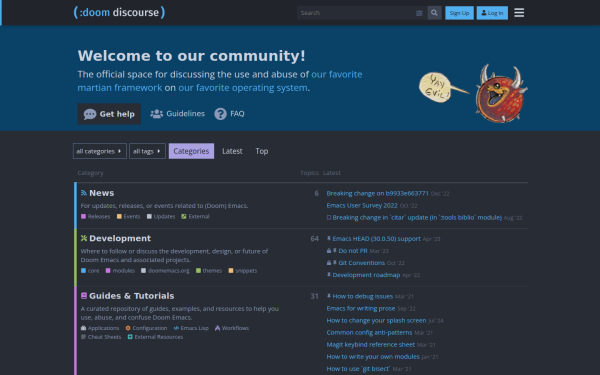Open the Updates subcategory

pyautogui.click(x=161, y=216)
